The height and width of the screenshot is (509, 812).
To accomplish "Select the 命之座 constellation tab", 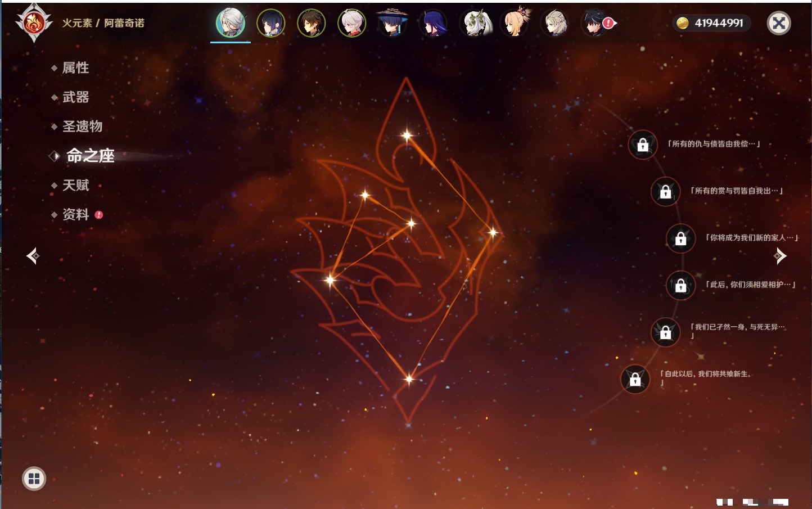I will 90,156.
